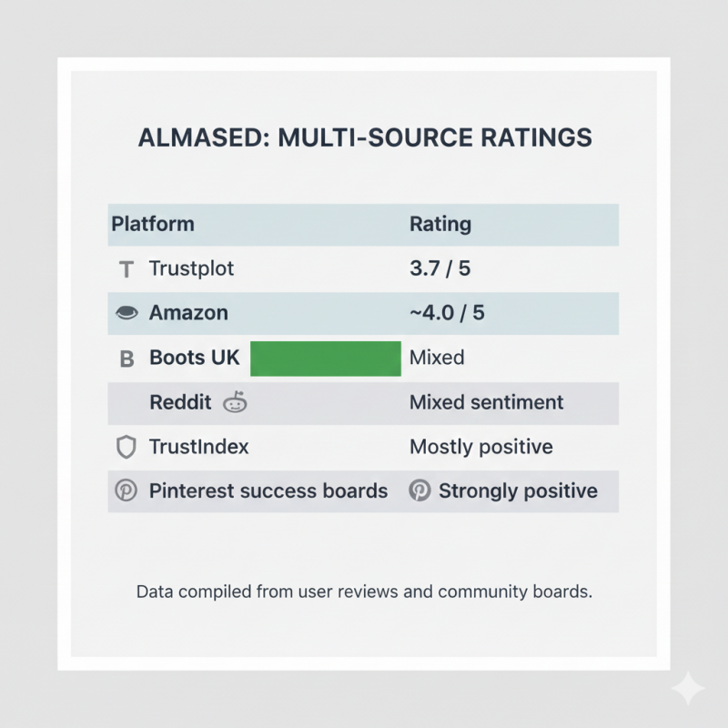Click the Almased Multi-Source Ratings title
This screenshot has height=728, width=728.
tap(364, 138)
